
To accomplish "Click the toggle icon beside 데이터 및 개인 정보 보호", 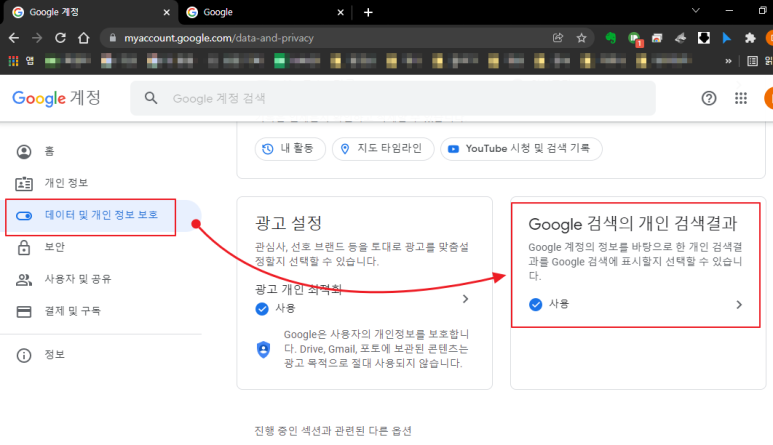I will pos(24,216).
